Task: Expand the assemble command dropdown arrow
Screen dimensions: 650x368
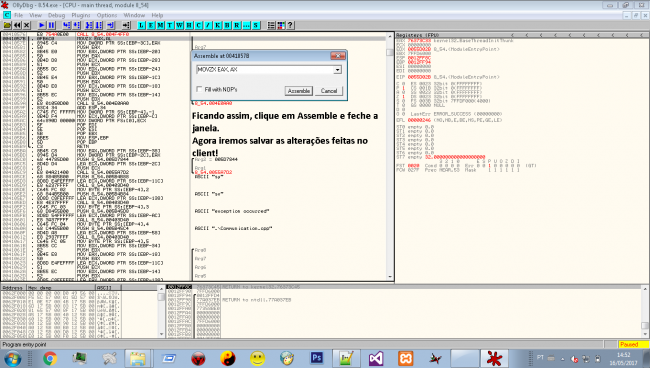Action: (337, 70)
